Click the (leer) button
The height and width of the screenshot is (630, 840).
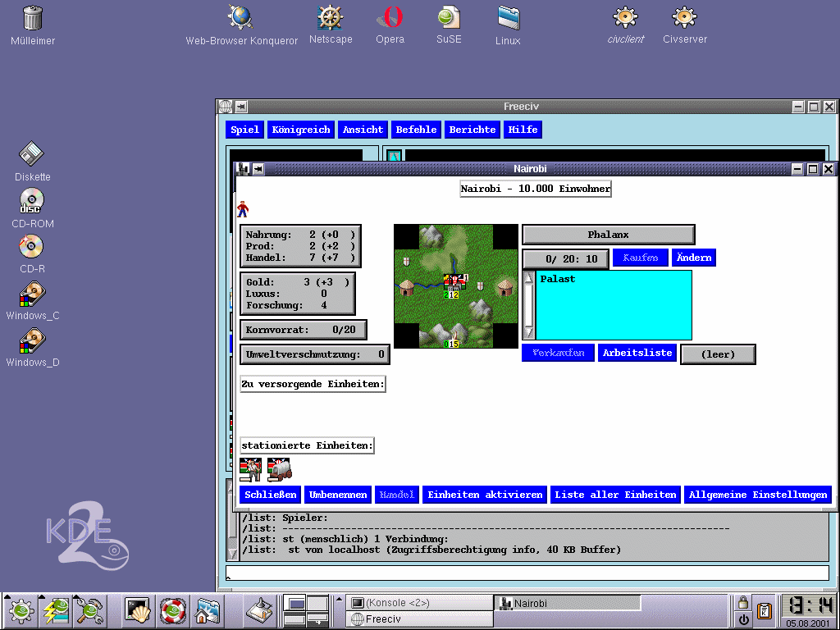click(x=718, y=354)
